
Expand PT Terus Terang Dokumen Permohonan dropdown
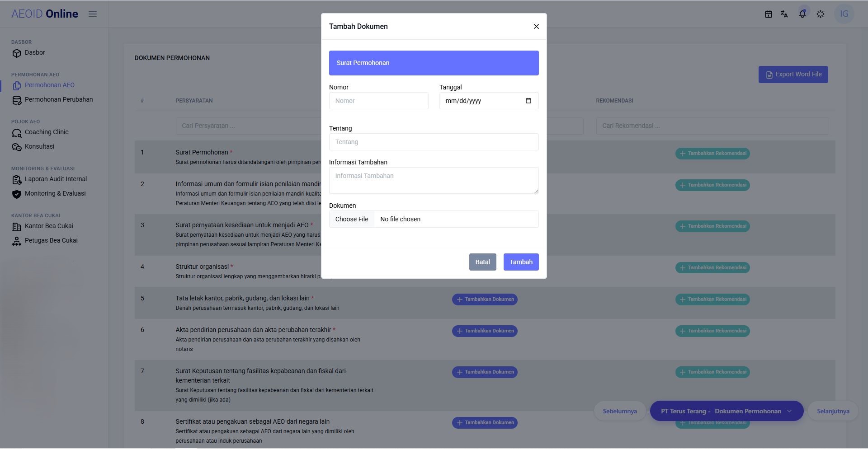726,411
